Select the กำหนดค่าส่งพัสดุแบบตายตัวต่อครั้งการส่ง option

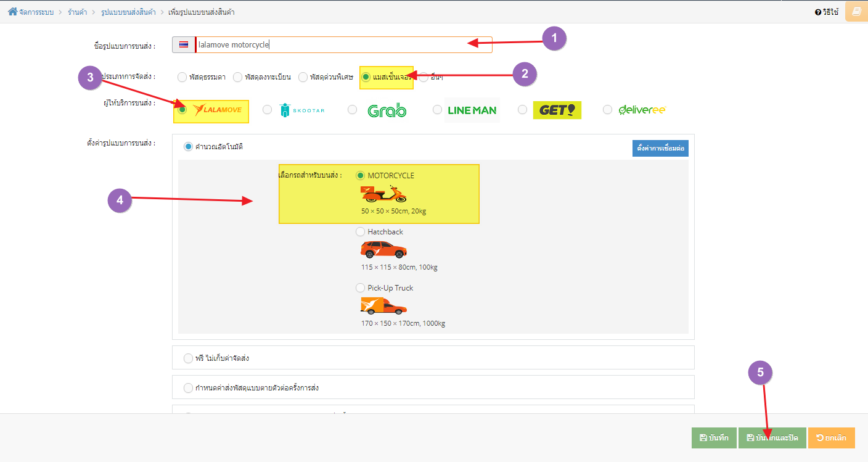coord(189,388)
